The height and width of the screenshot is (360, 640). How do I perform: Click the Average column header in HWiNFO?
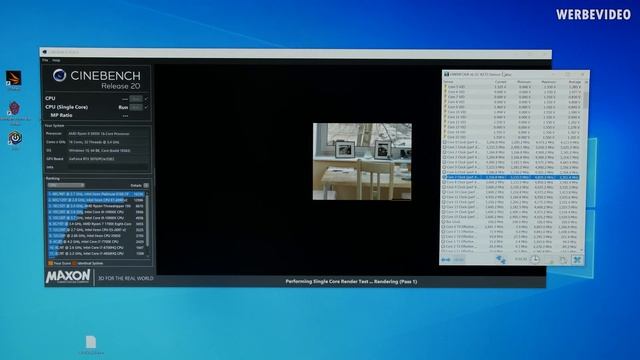pyautogui.click(x=574, y=82)
